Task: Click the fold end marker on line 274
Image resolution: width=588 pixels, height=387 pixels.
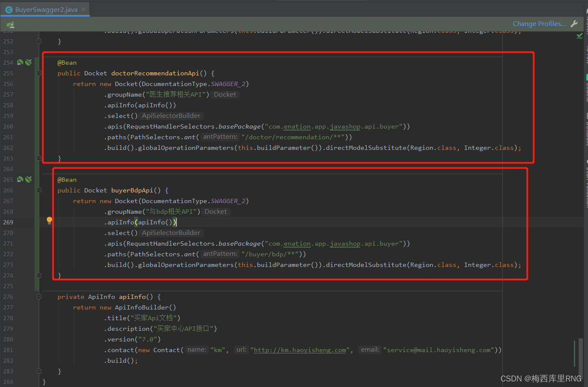Action: tap(39, 275)
